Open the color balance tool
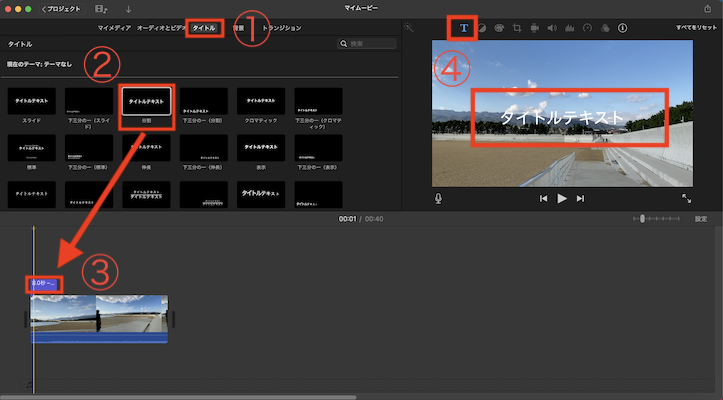This screenshot has height=400, width=723. pyautogui.click(x=482, y=28)
